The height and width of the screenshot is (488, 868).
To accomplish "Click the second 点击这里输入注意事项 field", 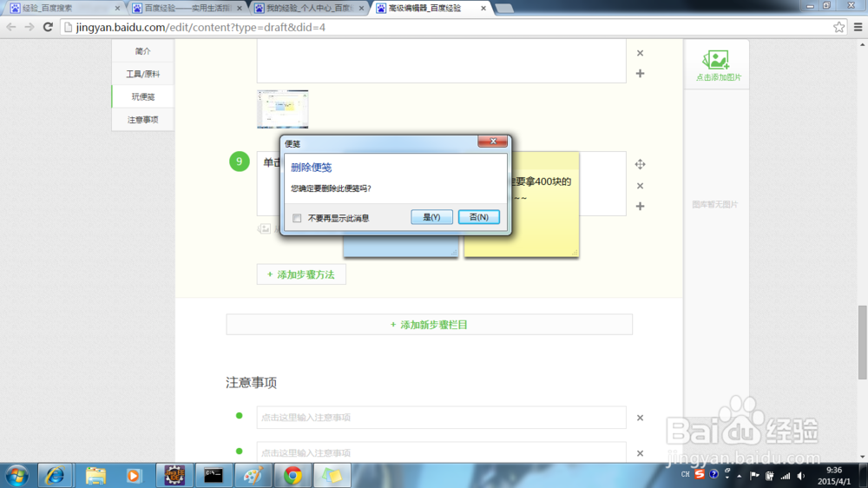I will [441, 452].
